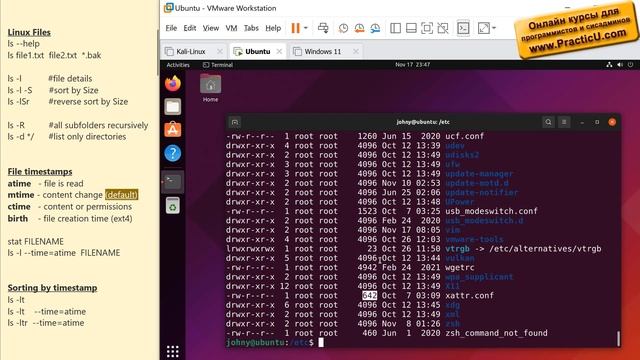Screen dimensions: 640x360
Task: Open the Edit menu
Action: [x=189, y=28]
